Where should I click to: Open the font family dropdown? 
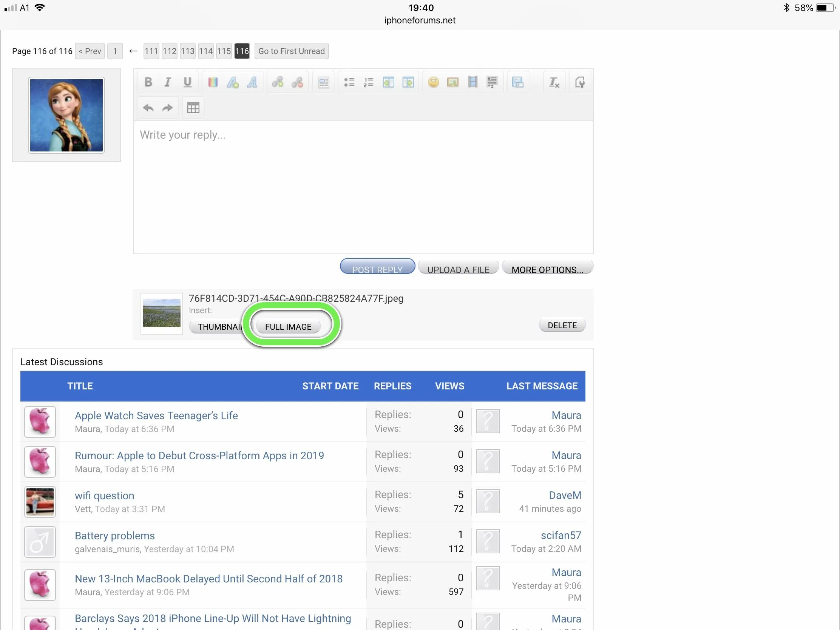coord(252,82)
